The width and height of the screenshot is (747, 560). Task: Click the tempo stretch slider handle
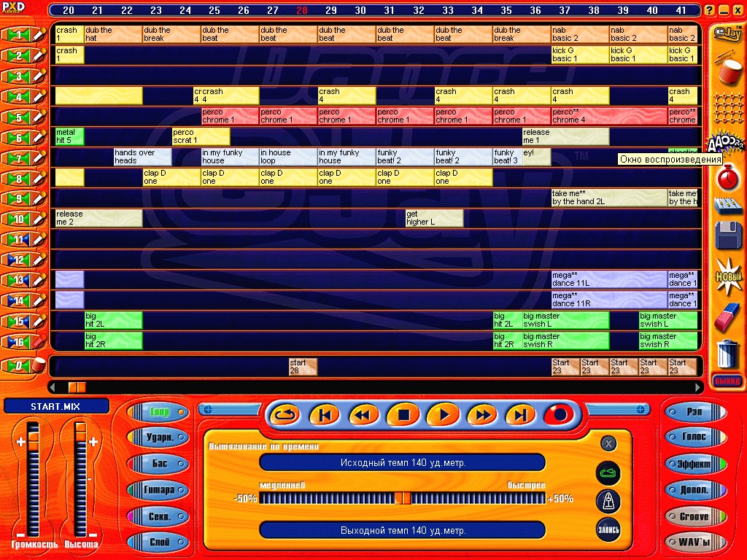[x=402, y=498]
